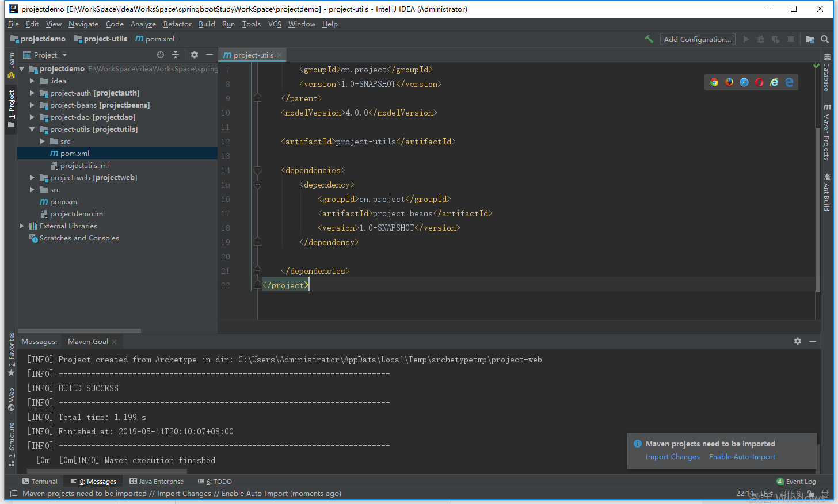Toggle the Structure tool window
This screenshot has width=838, height=504.
(11, 444)
